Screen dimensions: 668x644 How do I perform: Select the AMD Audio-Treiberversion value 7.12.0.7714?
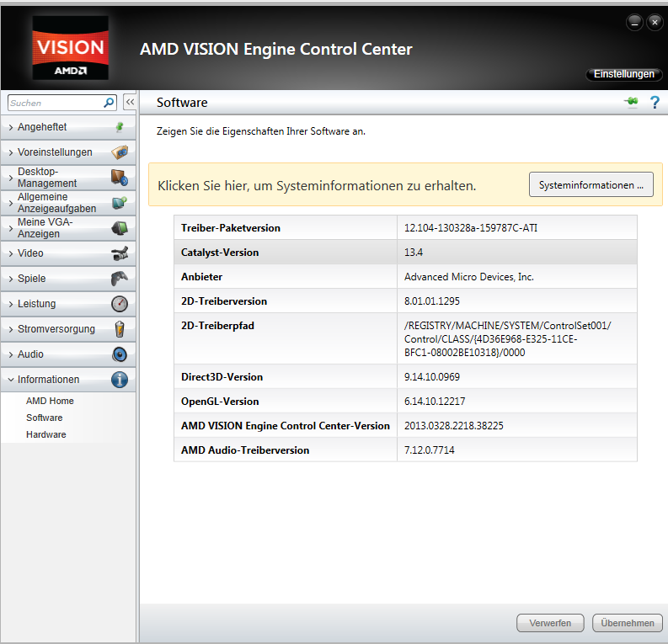pyautogui.click(x=430, y=450)
